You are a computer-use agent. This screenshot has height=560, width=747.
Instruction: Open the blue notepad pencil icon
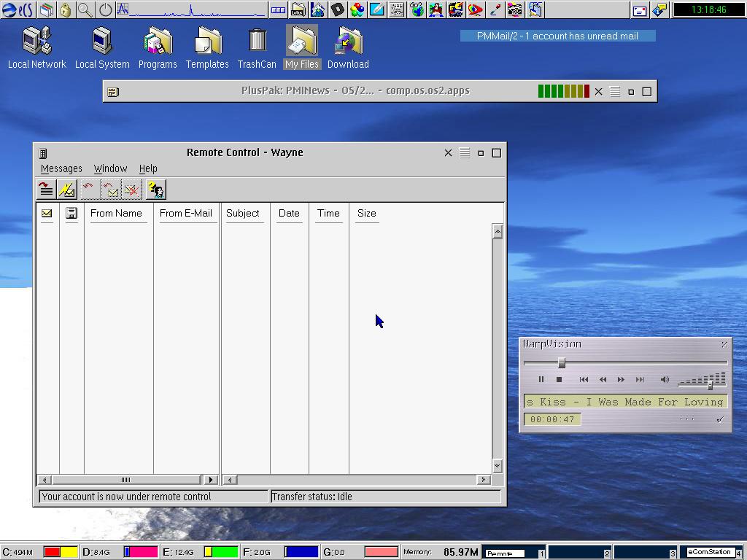click(376, 9)
